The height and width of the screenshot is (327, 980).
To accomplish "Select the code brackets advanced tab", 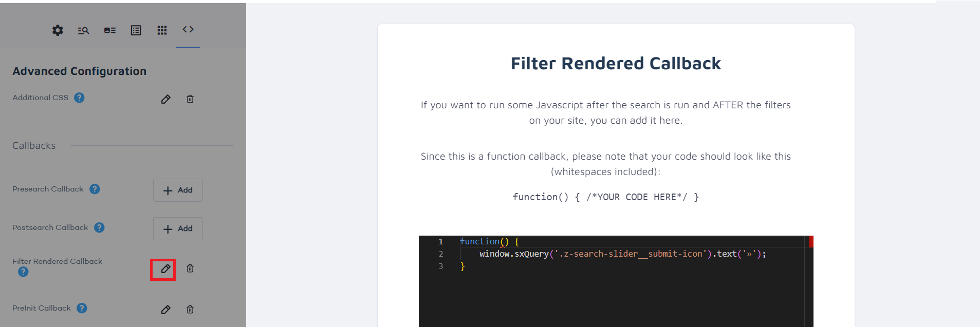I will click(x=188, y=29).
